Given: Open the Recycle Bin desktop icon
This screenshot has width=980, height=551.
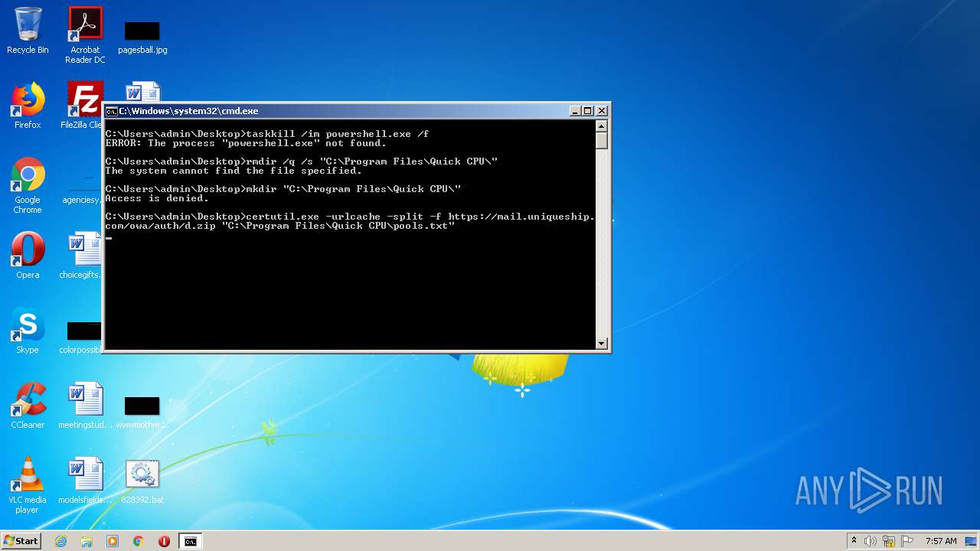Looking at the screenshot, I should (28, 31).
